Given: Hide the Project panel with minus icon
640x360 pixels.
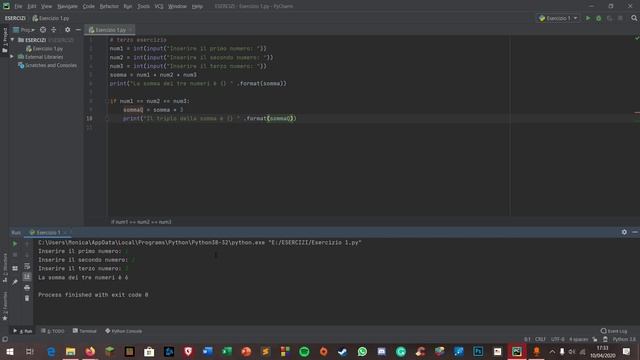Looking at the screenshot, I should click(78, 30).
